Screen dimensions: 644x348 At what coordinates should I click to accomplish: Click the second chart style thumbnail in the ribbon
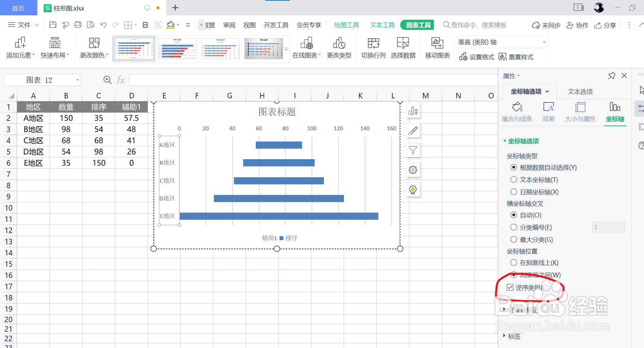click(x=177, y=48)
